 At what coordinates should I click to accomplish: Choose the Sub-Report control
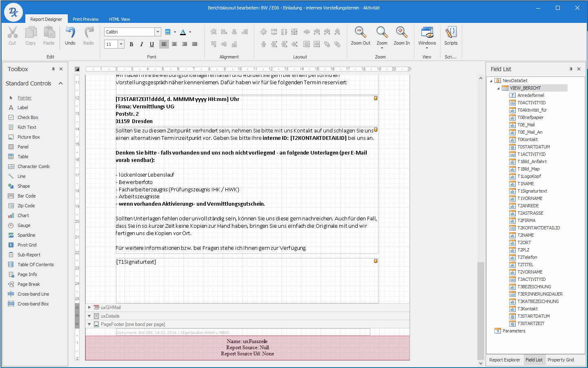point(29,255)
